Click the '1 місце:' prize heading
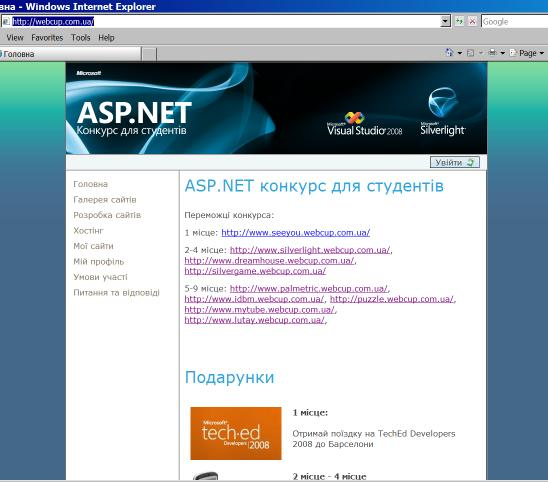This screenshot has width=548, height=482. coord(310,413)
